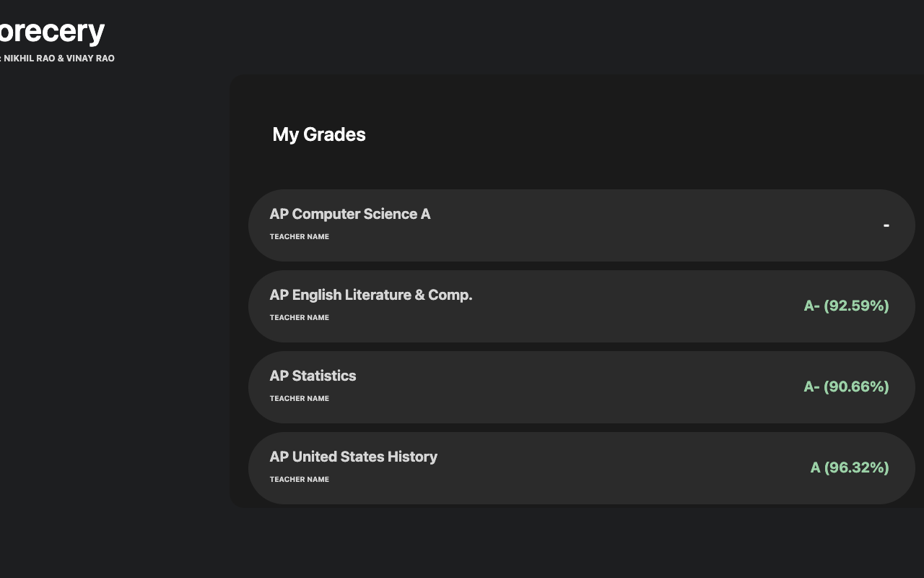Open the AP Computer Science A course

(x=349, y=214)
